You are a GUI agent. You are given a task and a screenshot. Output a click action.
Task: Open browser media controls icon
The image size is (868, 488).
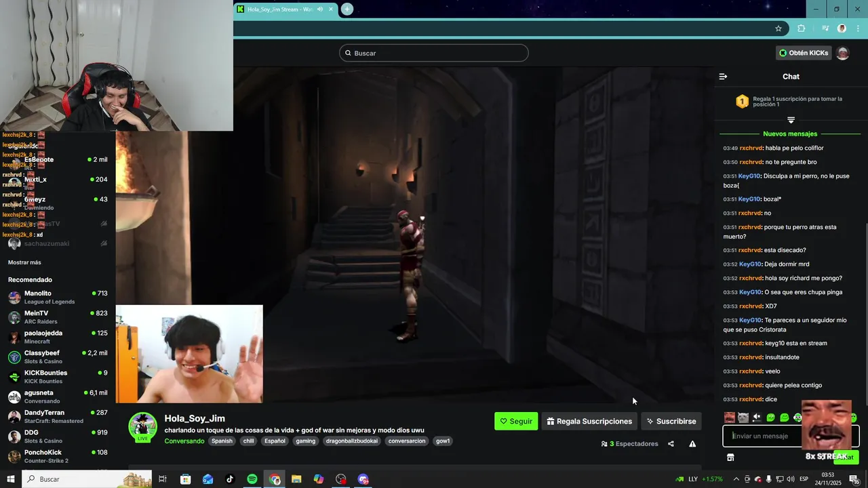825,28
